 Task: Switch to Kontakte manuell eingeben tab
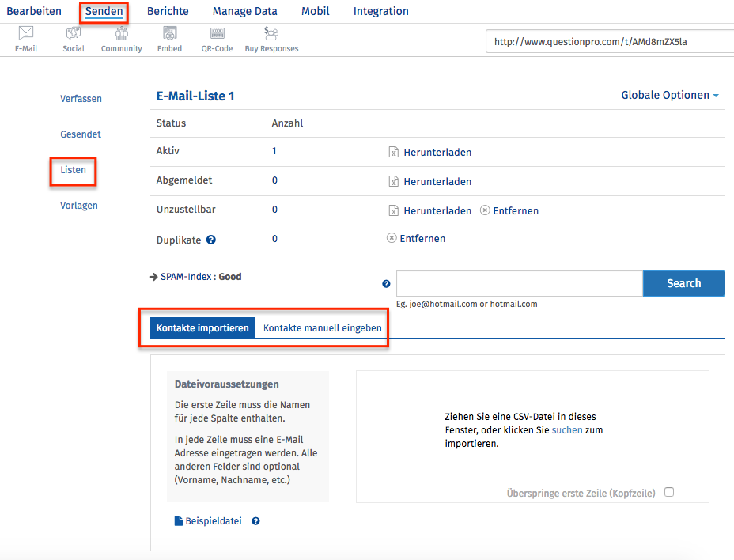click(x=323, y=327)
